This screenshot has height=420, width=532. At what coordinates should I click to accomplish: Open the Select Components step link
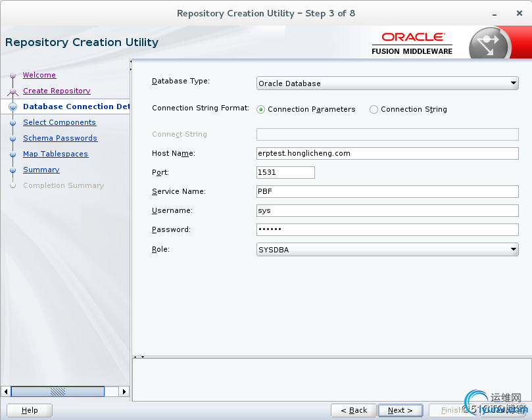click(59, 122)
